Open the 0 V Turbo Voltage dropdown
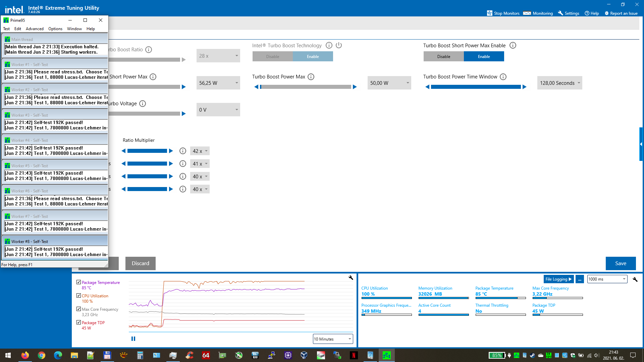The width and height of the screenshot is (644, 362). pos(218,110)
